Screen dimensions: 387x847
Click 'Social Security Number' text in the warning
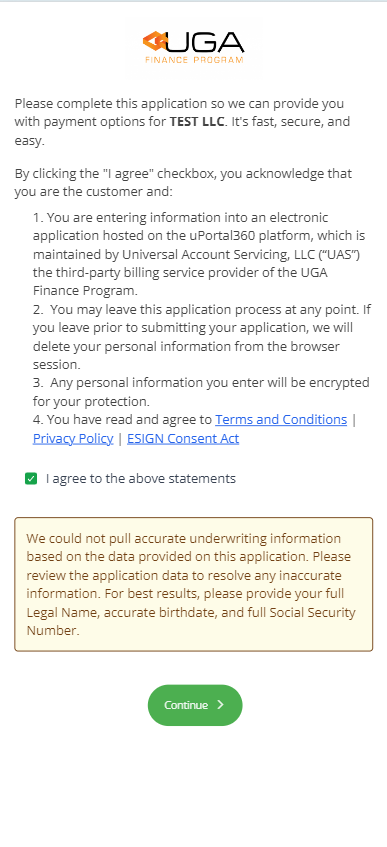click(191, 621)
